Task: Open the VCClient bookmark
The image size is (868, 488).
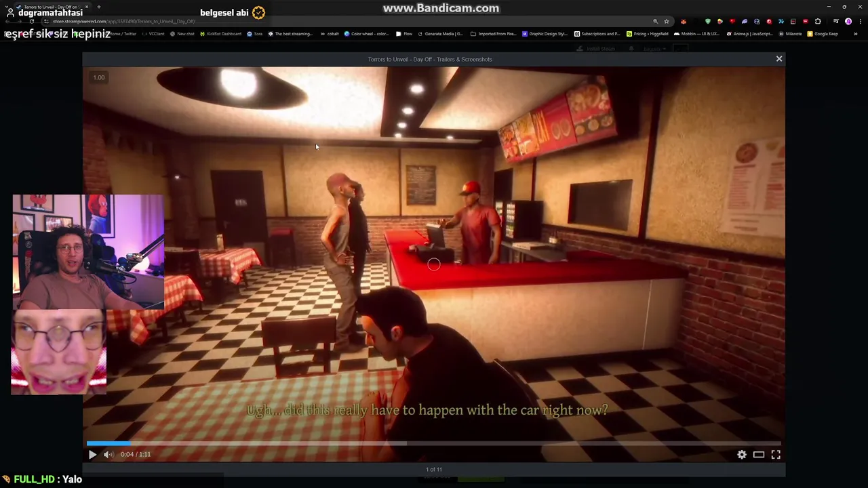Action: click(153, 34)
